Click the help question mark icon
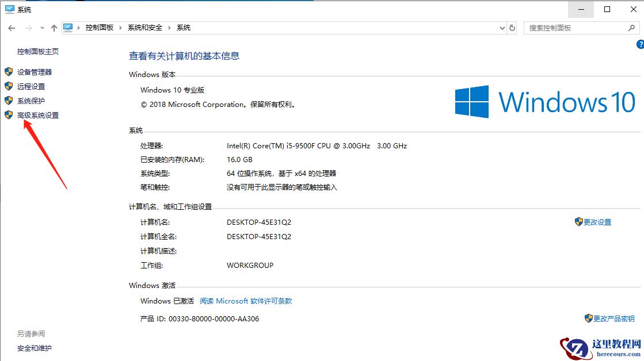 point(639,44)
